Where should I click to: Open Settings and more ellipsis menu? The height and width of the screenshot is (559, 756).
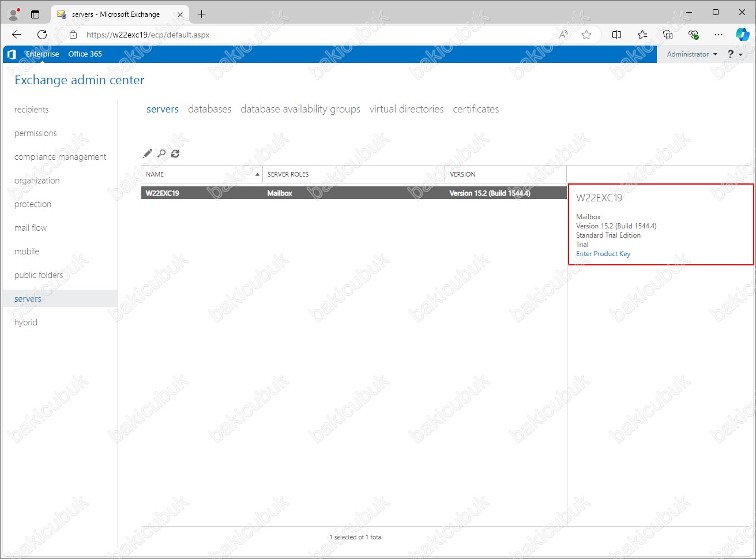(x=719, y=35)
